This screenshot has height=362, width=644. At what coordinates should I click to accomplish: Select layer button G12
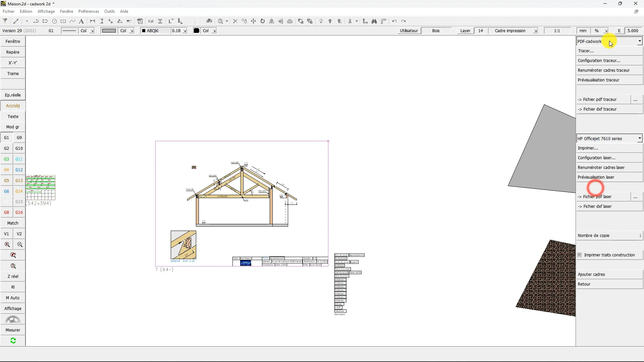[x=19, y=170]
